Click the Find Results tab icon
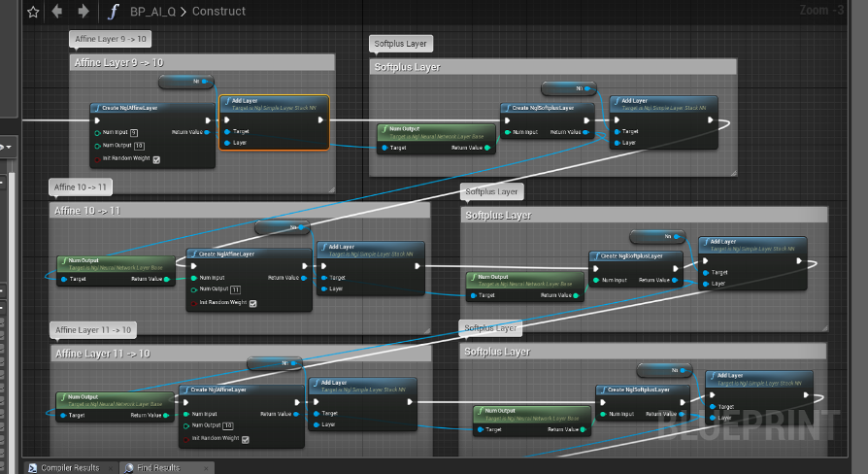The height and width of the screenshot is (474, 868). (x=129, y=468)
